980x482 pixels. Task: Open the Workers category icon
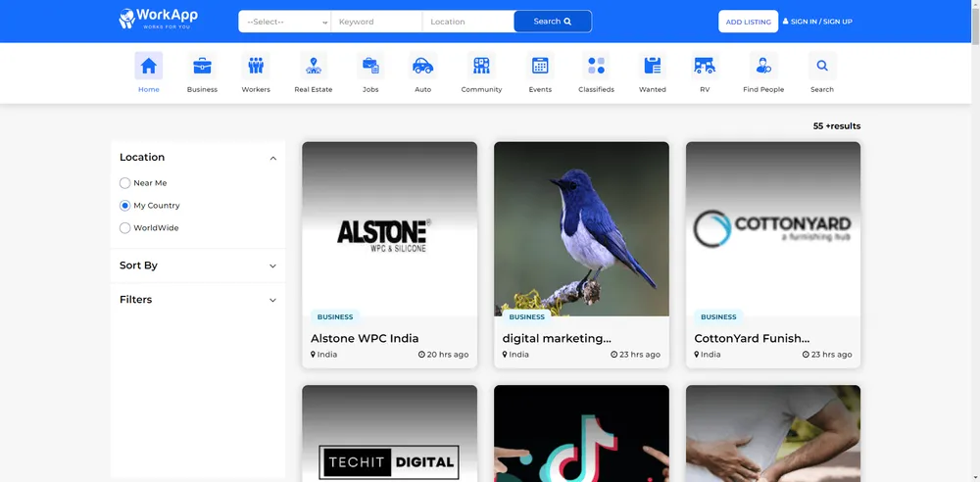256,66
